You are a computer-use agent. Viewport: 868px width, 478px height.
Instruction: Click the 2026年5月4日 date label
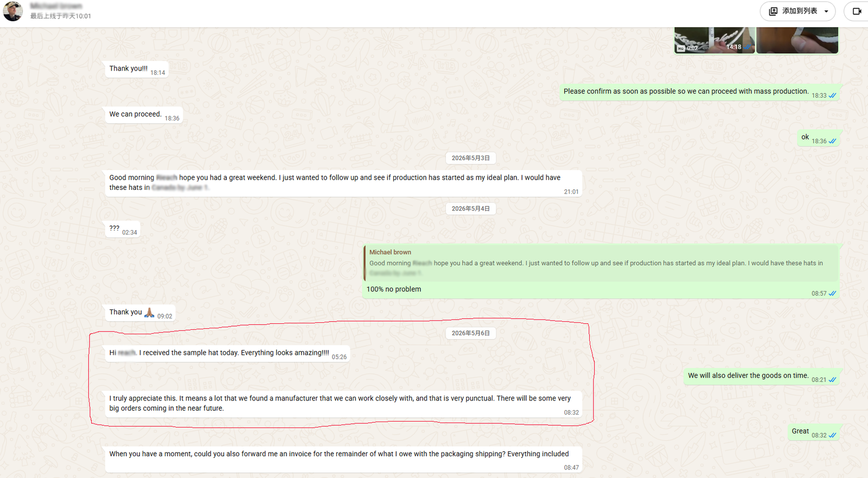(x=470, y=208)
